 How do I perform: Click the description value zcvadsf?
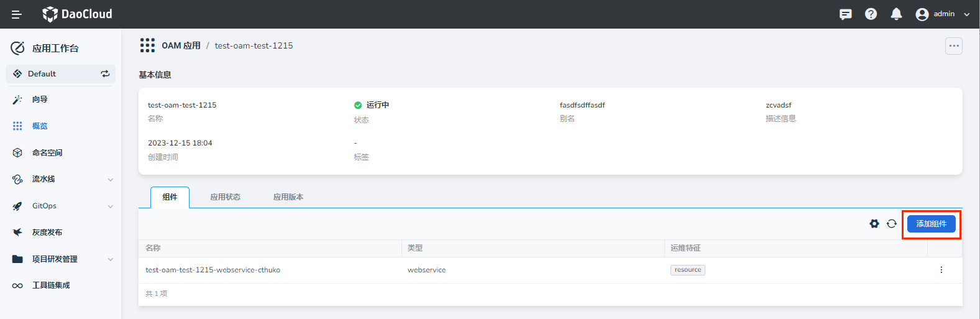pos(779,105)
